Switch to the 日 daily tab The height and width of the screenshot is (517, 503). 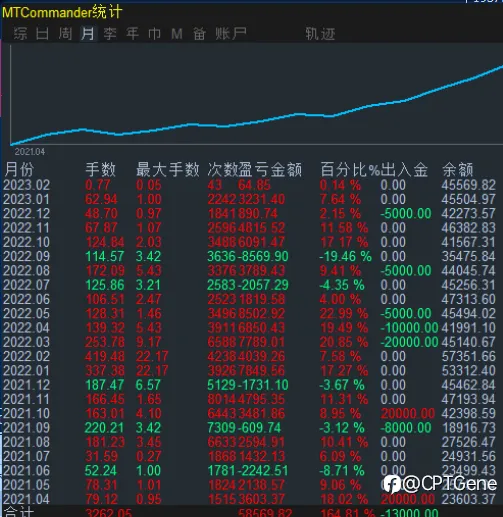(42, 34)
